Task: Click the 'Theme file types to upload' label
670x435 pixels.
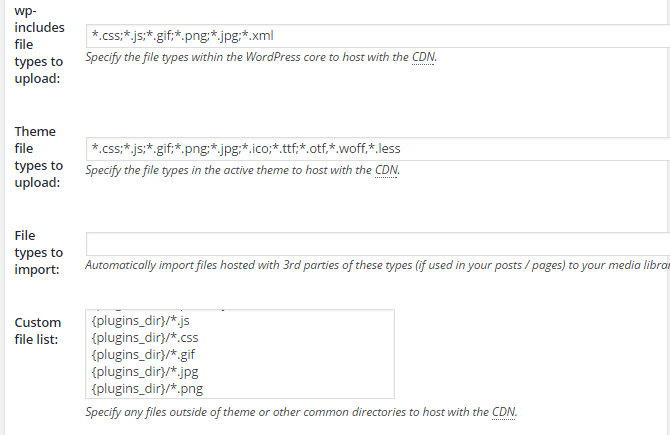Action: coord(38,157)
